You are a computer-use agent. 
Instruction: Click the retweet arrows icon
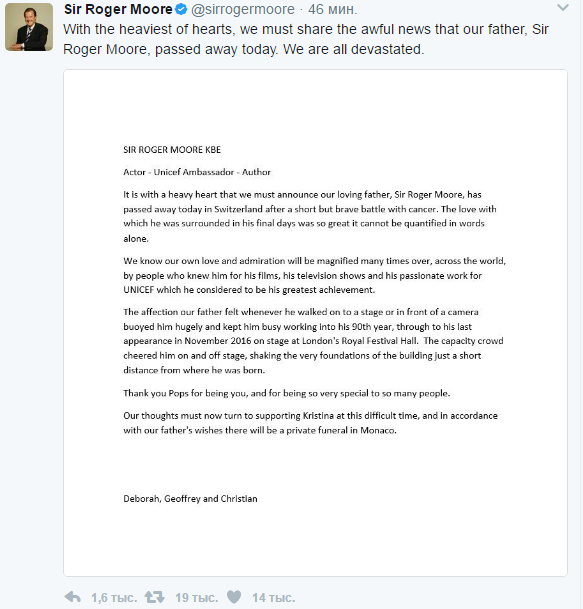pyautogui.click(x=155, y=597)
